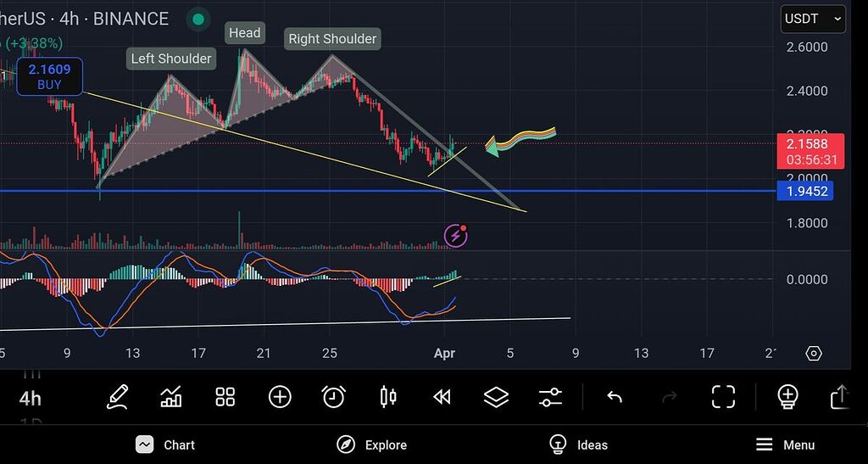Start bar replay with rewind icon

pos(442,396)
